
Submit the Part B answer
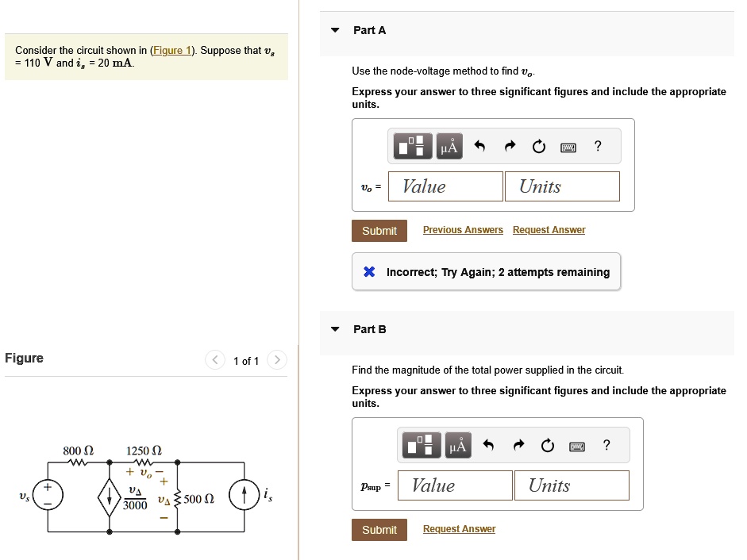pos(379,530)
